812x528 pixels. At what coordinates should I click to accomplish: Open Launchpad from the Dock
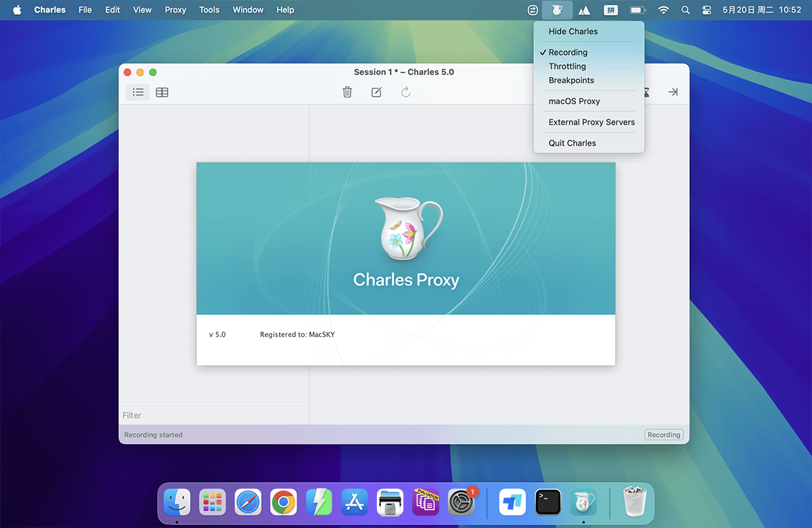(x=212, y=502)
